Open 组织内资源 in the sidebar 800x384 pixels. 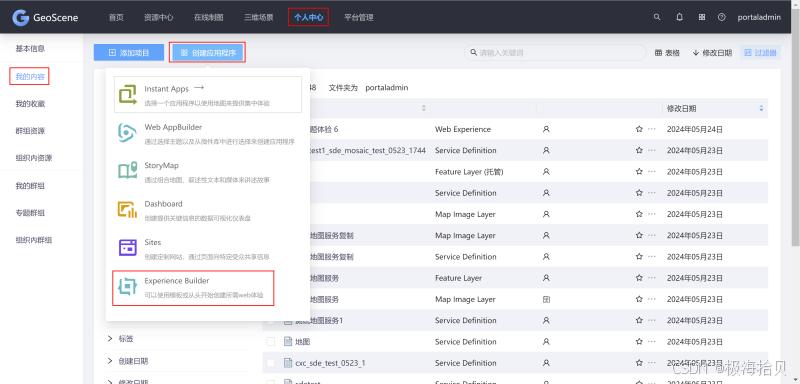point(34,158)
